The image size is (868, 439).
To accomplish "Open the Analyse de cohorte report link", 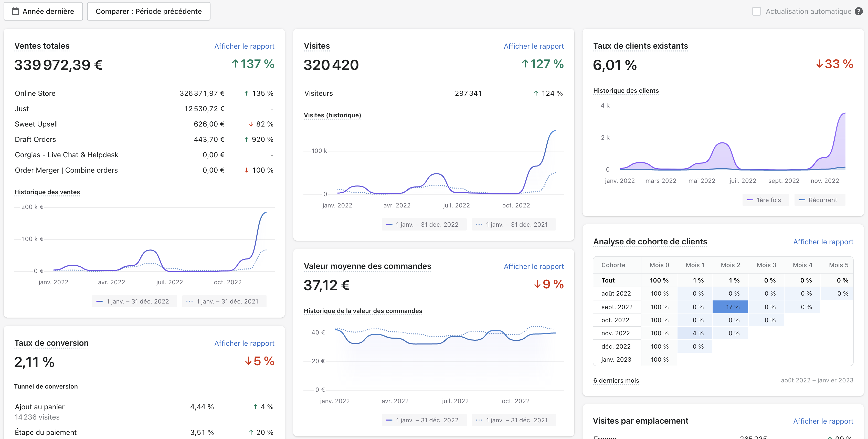I will [823, 242].
